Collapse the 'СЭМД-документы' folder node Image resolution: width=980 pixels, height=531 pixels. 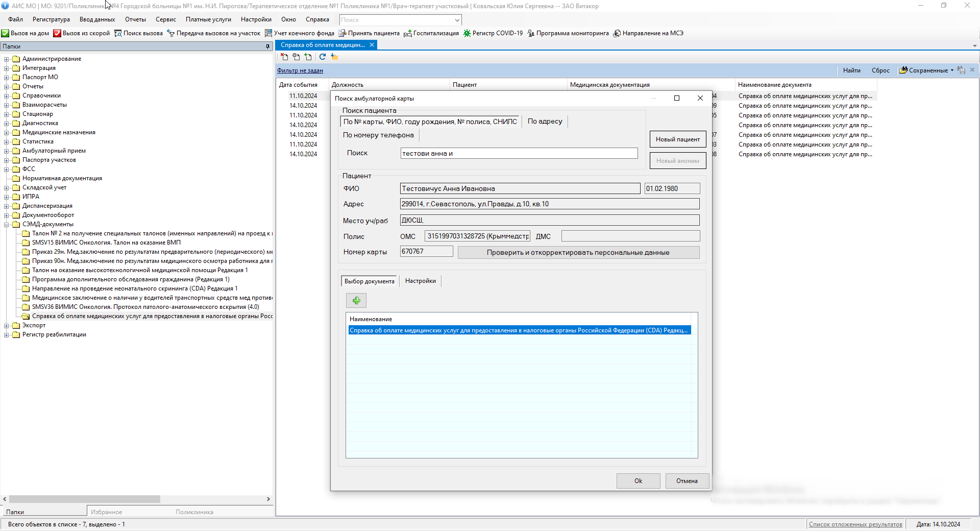click(7, 224)
